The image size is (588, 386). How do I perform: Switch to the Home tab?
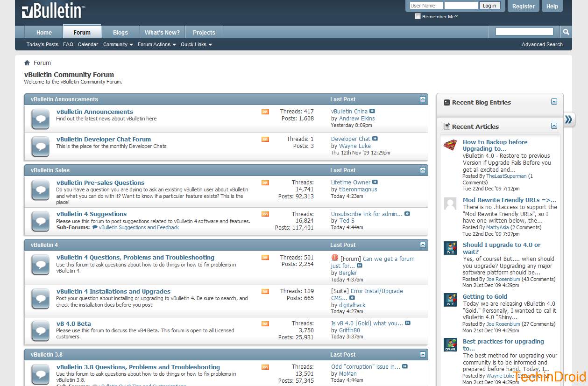[44, 32]
